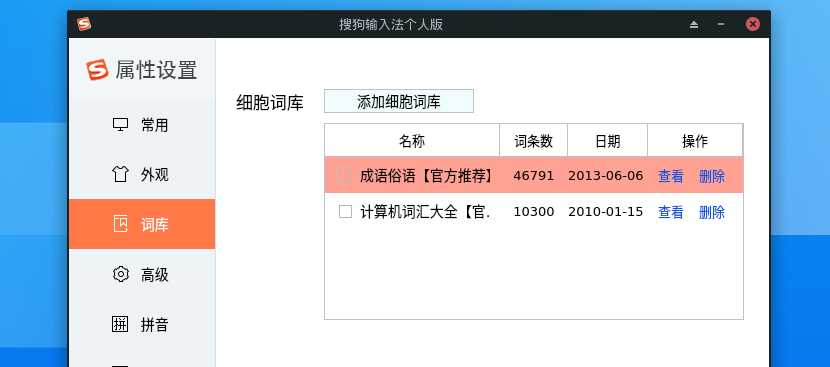Image resolution: width=830 pixels, height=367 pixels.
Task: Check the 成语俗语【官方推荐】 checkbox
Action: point(346,176)
